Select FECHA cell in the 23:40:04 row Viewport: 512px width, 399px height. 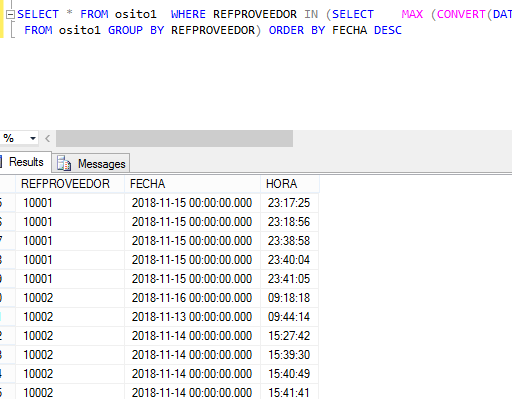tap(192, 260)
